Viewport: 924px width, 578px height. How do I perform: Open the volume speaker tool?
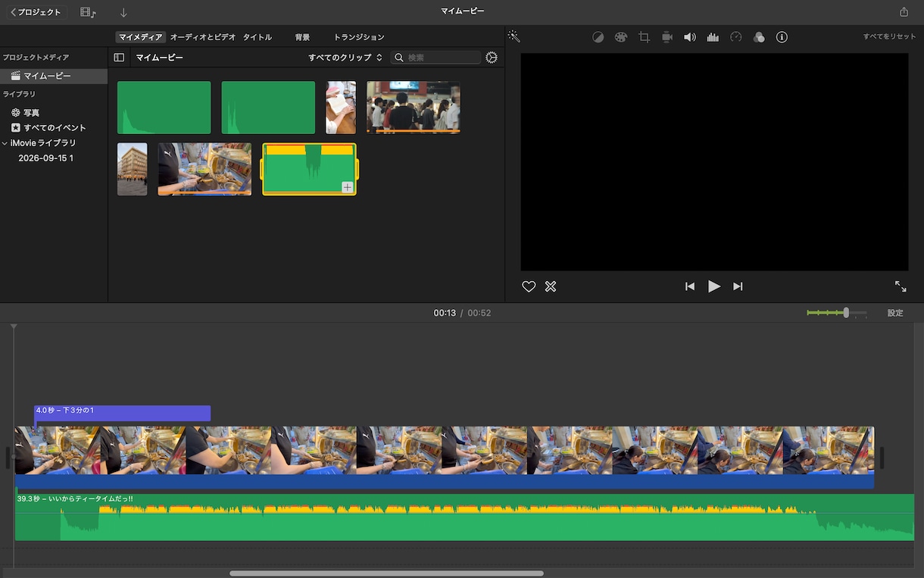tap(690, 37)
